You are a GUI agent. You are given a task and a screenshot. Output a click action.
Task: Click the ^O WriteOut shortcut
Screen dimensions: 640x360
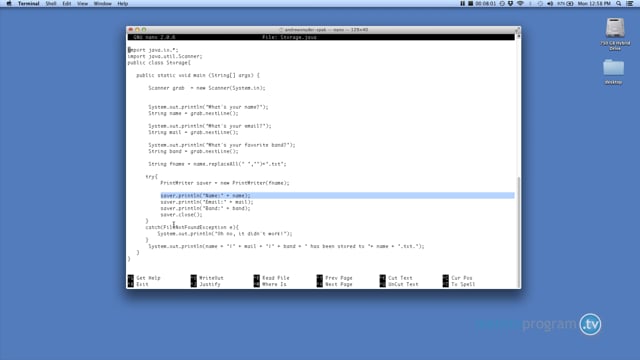click(207, 278)
